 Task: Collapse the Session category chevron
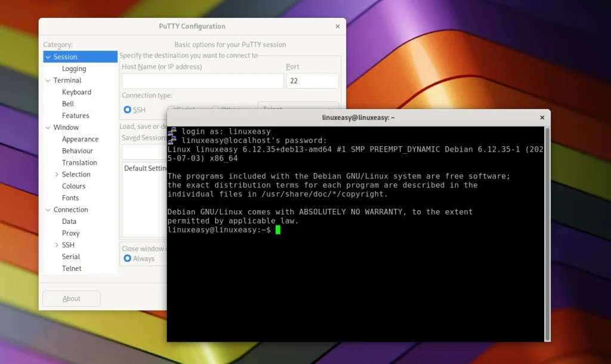pyautogui.click(x=48, y=57)
